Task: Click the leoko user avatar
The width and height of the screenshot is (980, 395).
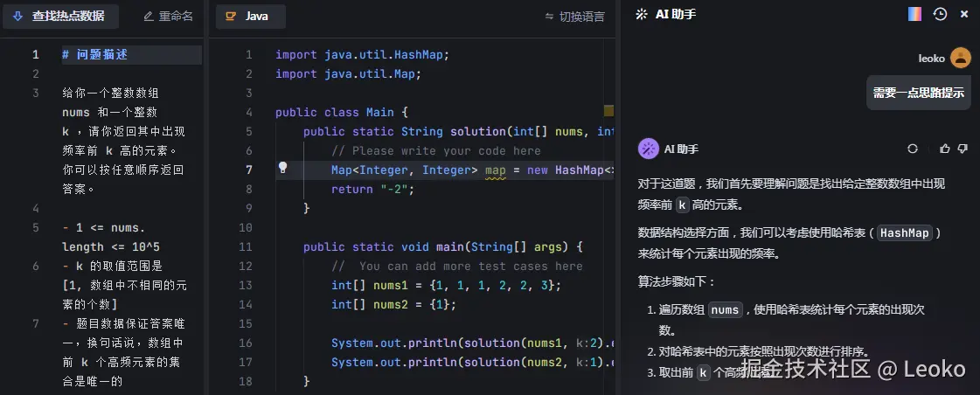Action: click(x=961, y=59)
